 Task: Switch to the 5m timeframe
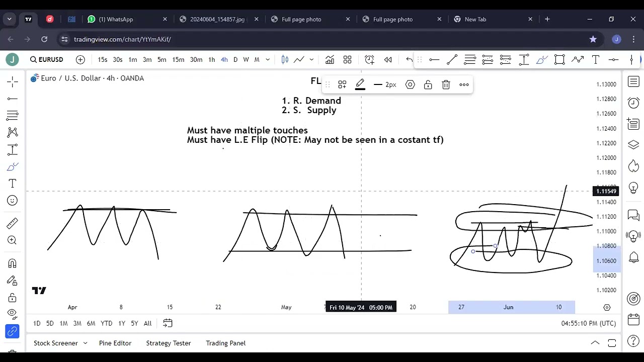[162, 59]
